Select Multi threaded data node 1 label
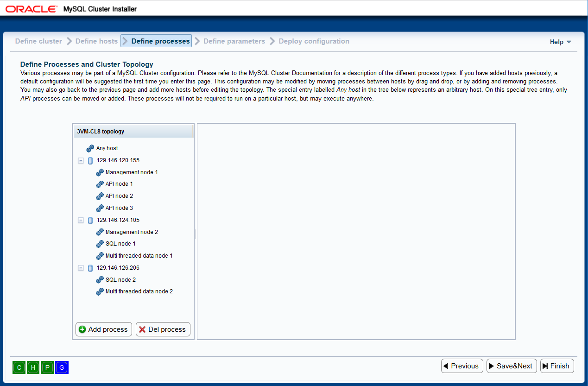The image size is (588, 386). pos(139,256)
